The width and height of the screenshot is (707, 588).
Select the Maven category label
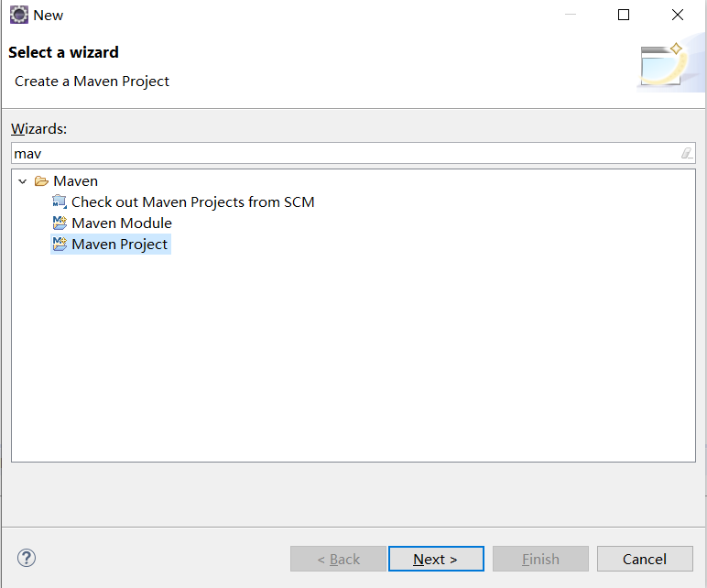tap(75, 181)
